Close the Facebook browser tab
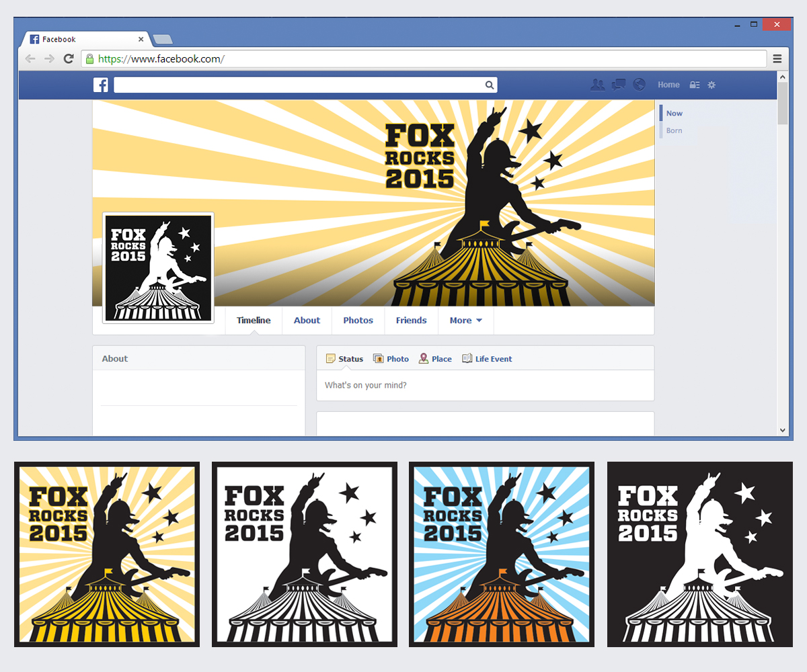 [x=141, y=40]
